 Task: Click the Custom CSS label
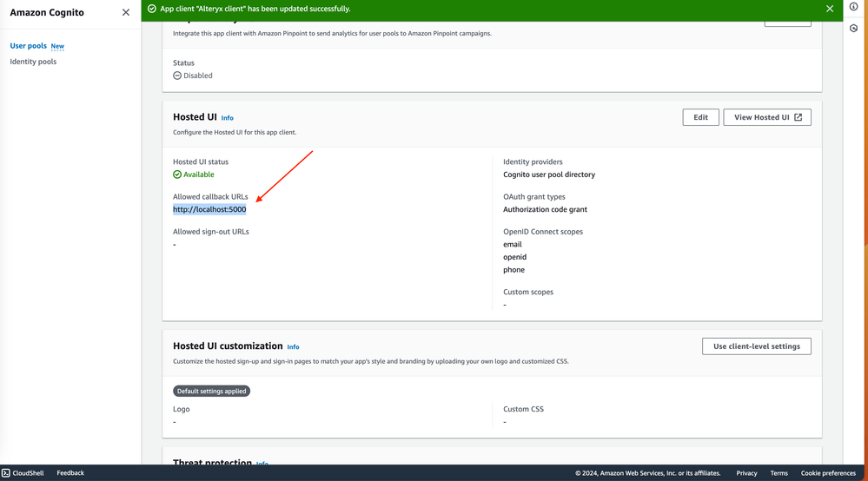click(x=523, y=409)
